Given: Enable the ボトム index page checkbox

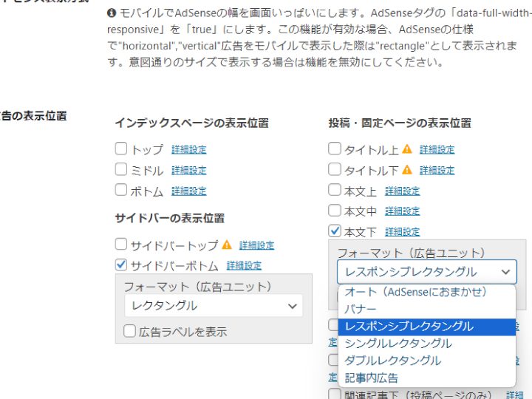Looking at the screenshot, I should [120, 190].
